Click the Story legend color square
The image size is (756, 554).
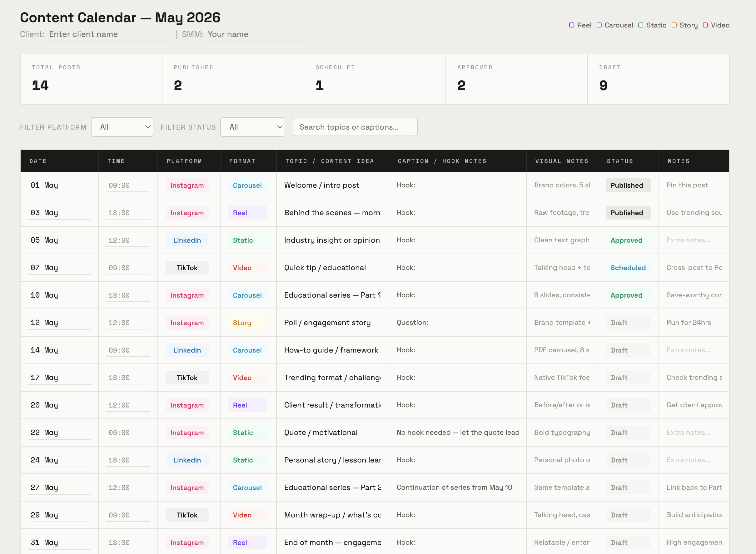tap(674, 25)
